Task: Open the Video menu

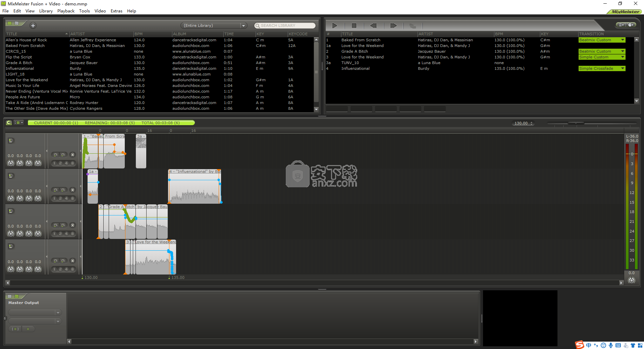Action: coord(100,11)
